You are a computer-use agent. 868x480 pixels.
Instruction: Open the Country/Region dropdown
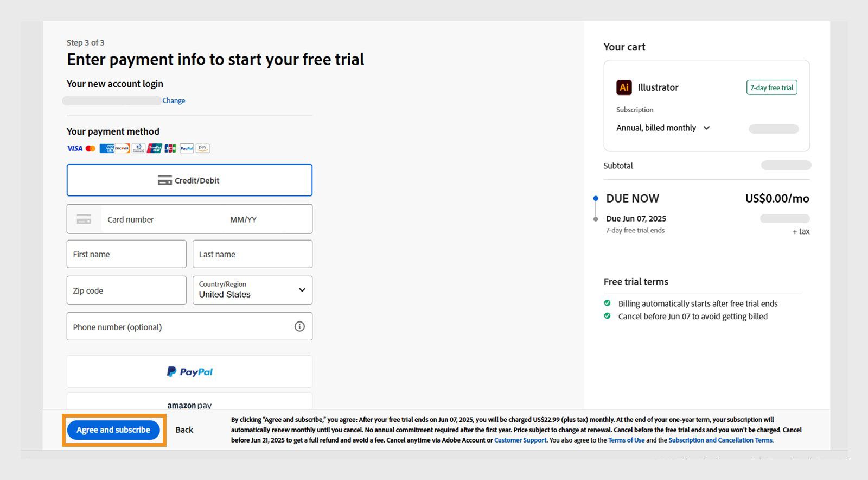point(252,290)
